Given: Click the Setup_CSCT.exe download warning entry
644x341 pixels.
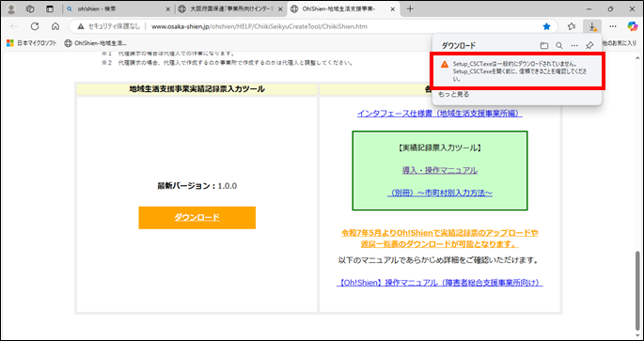Looking at the screenshot, I should click(x=516, y=71).
